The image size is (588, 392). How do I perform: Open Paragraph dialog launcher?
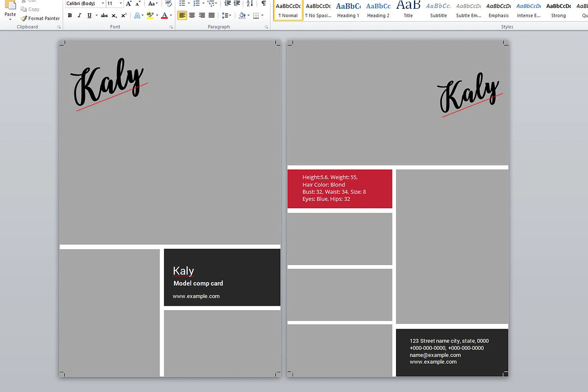pyautogui.click(x=267, y=27)
